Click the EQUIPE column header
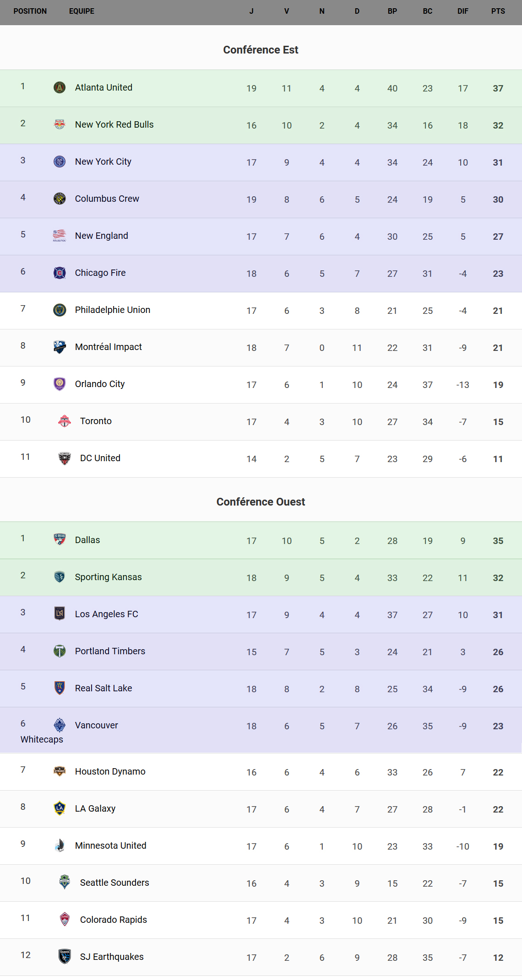This screenshot has width=522, height=980. (82, 11)
